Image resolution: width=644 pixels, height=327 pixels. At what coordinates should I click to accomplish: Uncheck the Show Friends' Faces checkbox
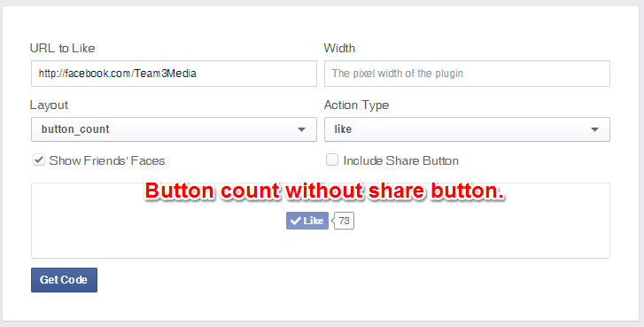(x=39, y=160)
